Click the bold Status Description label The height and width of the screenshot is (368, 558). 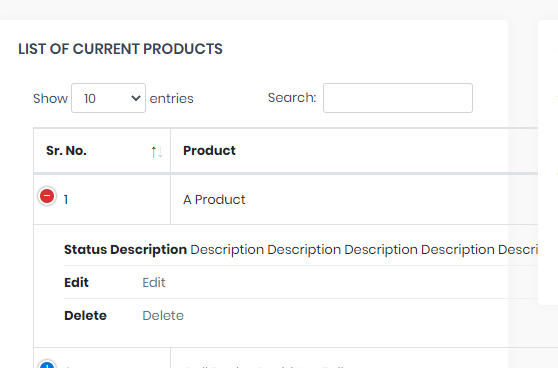(x=125, y=249)
